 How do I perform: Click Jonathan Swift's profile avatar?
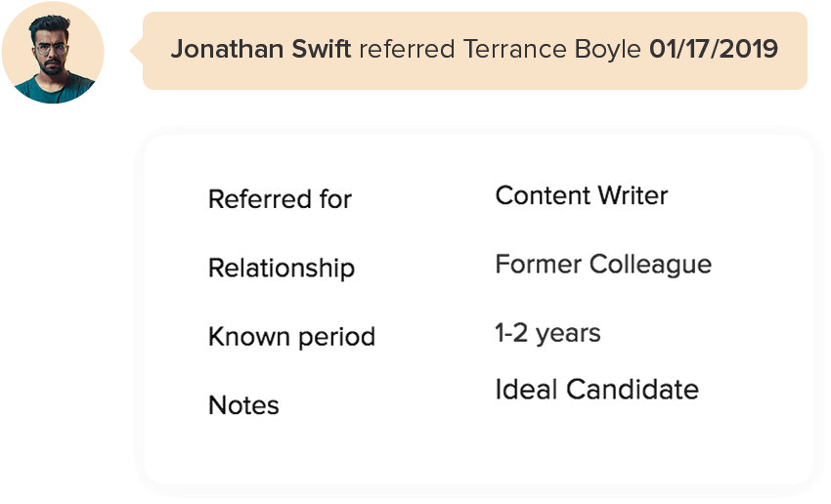53,53
